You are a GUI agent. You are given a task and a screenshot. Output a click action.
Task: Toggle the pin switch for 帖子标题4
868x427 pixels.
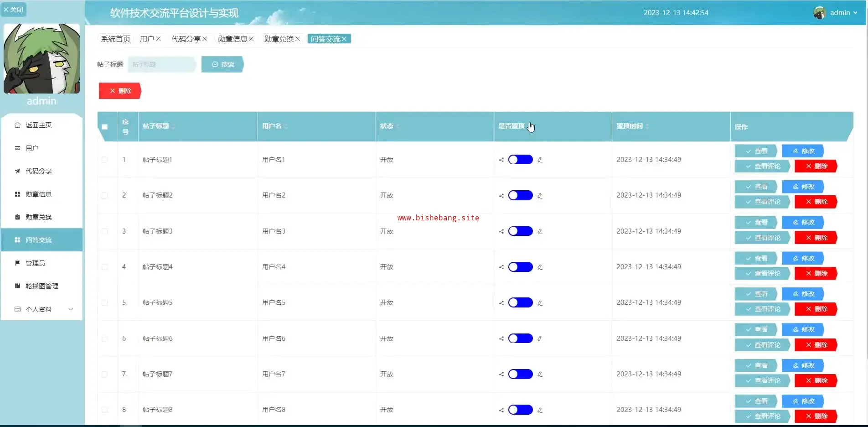(x=520, y=267)
